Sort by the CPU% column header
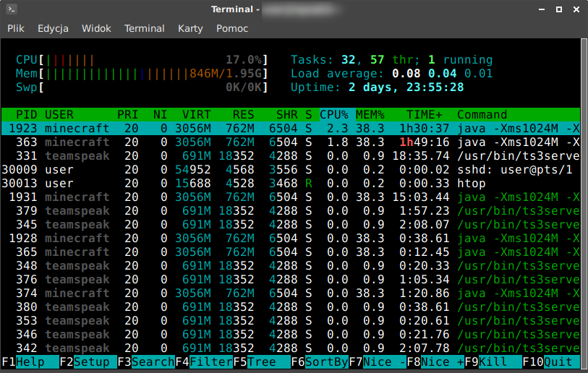588x373 pixels. tap(333, 114)
